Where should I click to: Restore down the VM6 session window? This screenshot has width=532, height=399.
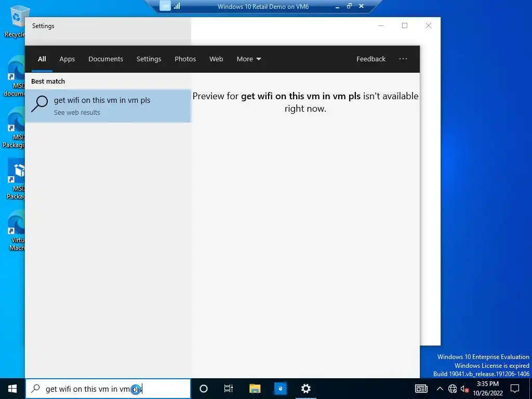click(349, 6)
